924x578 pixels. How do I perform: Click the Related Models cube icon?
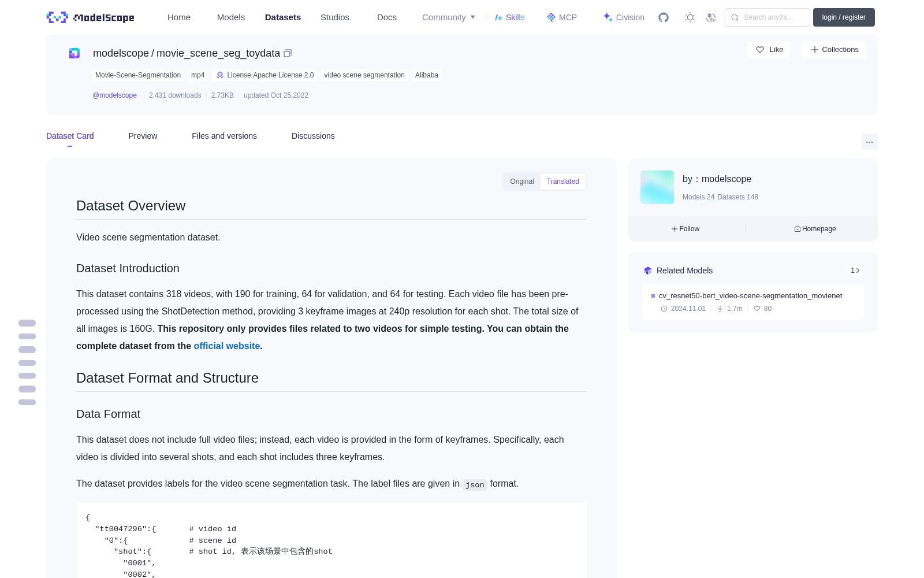648,271
